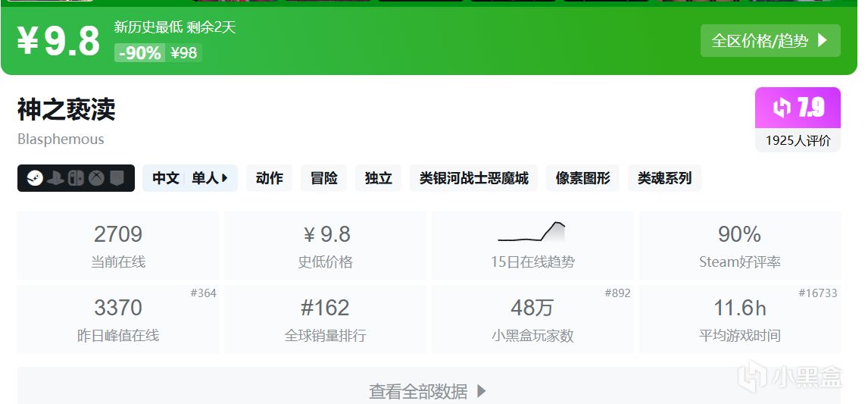Click the 平均游戏时间 11.6h stat
This screenshot has height=404, width=868.
click(739, 318)
